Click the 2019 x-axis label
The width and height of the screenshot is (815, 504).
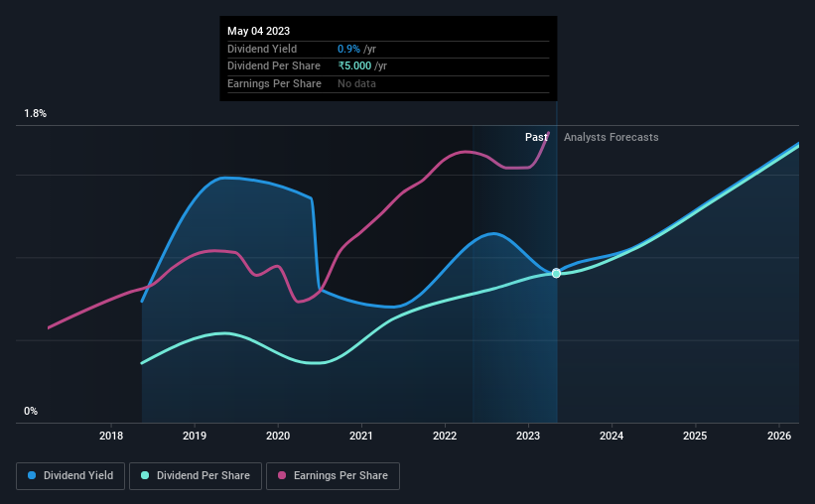click(x=195, y=436)
